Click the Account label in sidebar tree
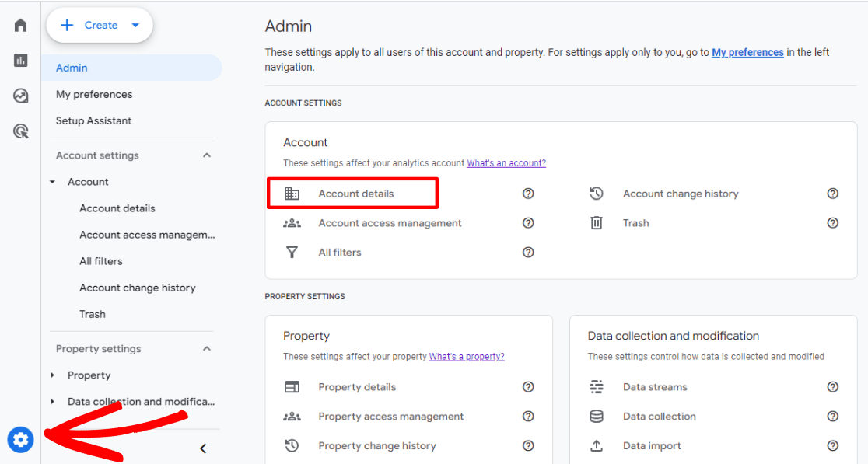This screenshot has width=868, height=464. pyautogui.click(x=88, y=182)
